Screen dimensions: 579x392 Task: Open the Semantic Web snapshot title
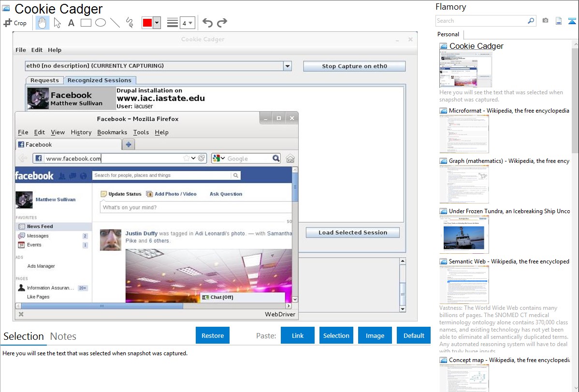509,261
